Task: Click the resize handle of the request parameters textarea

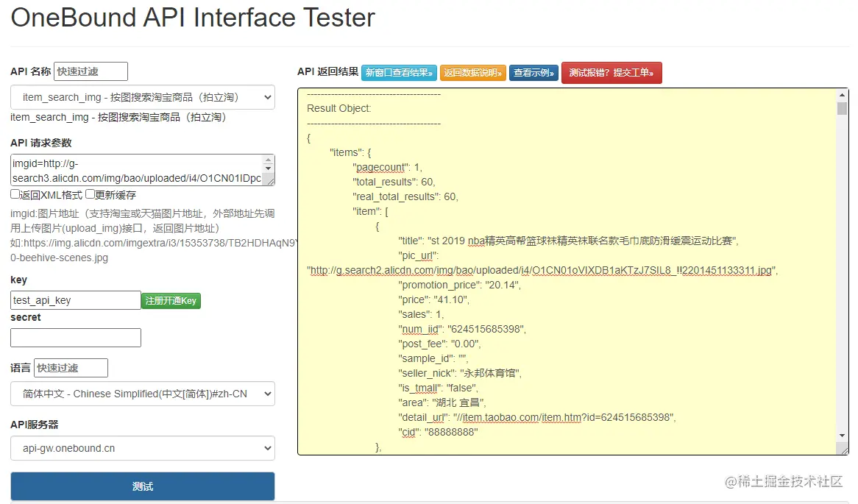Action: (x=269, y=180)
